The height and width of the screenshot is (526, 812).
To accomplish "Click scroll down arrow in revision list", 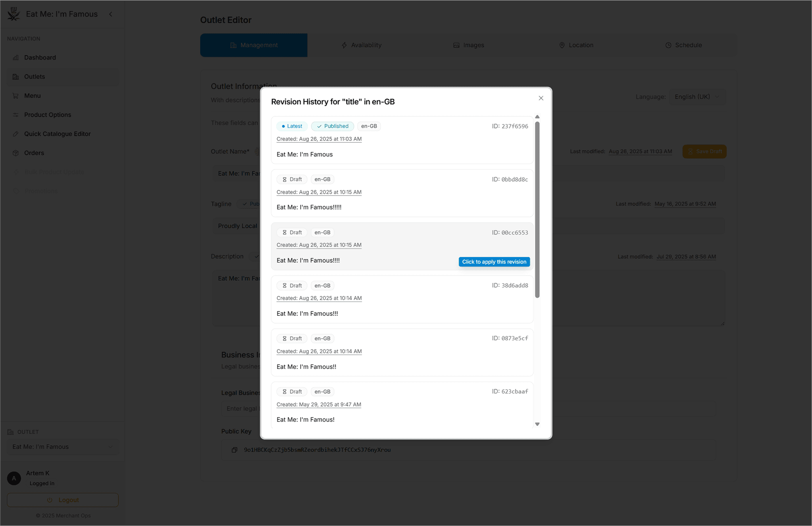I will pyautogui.click(x=537, y=424).
